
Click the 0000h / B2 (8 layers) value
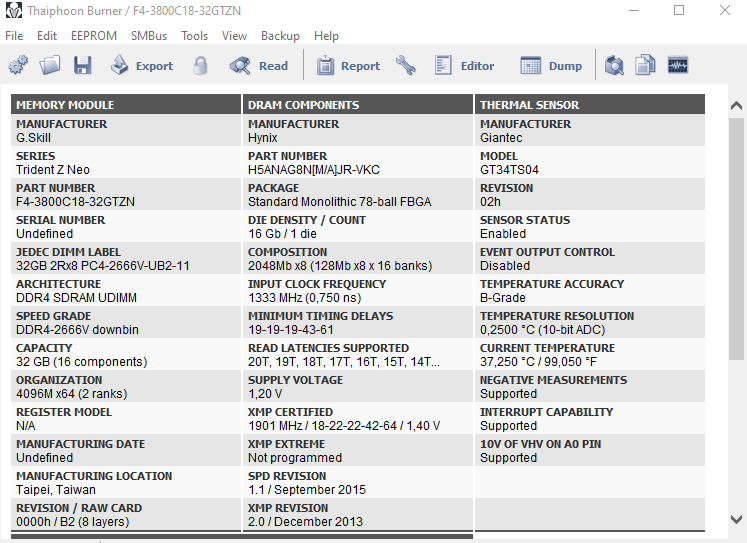click(x=72, y=522)
